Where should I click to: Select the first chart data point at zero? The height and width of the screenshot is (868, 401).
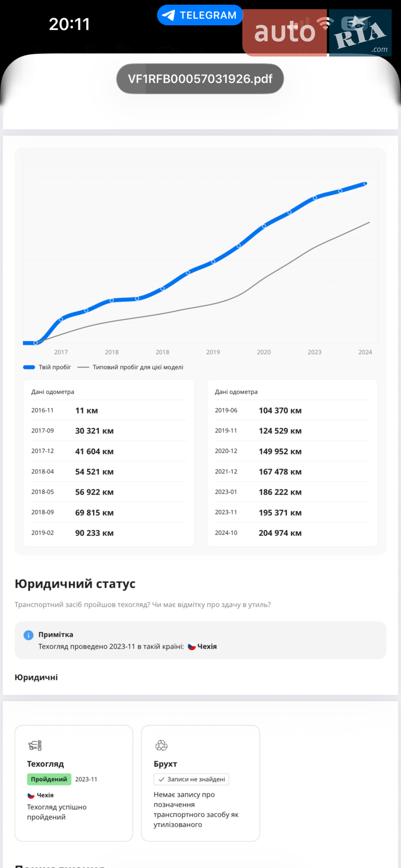click(x=36, y=343)
